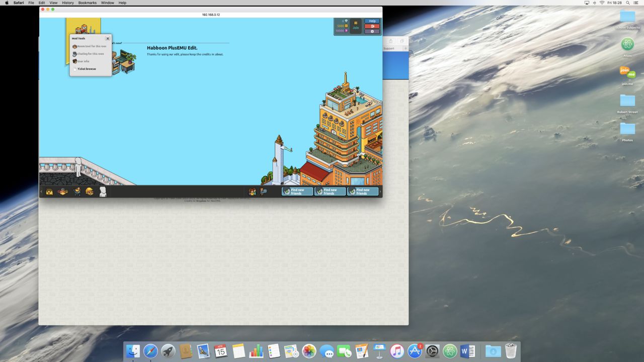Open System Preferences in the Dock
This screenshot has width=644, height=362.
pyautogui.click(x=432, y=351)
